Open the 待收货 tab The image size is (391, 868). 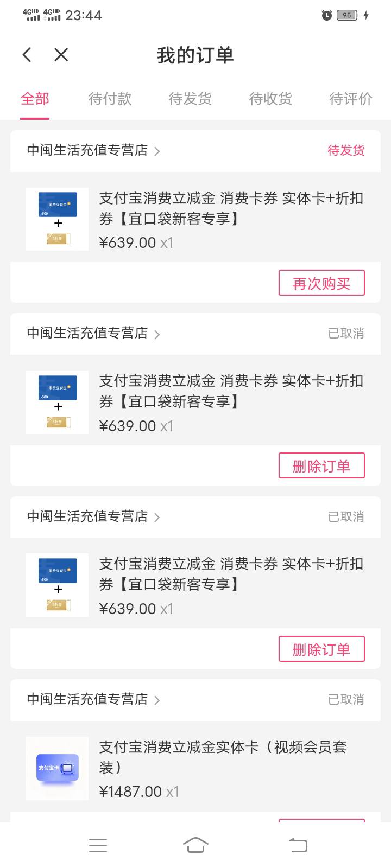270,99
